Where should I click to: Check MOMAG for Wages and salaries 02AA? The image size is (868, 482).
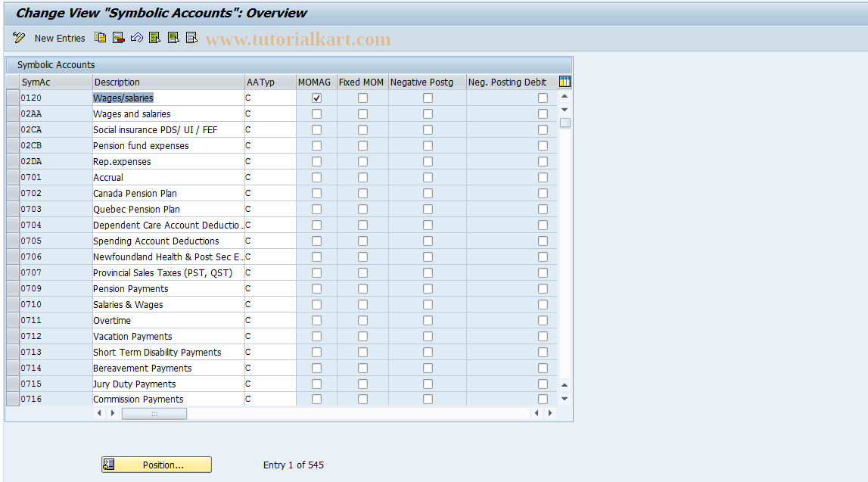pos(316,114)
